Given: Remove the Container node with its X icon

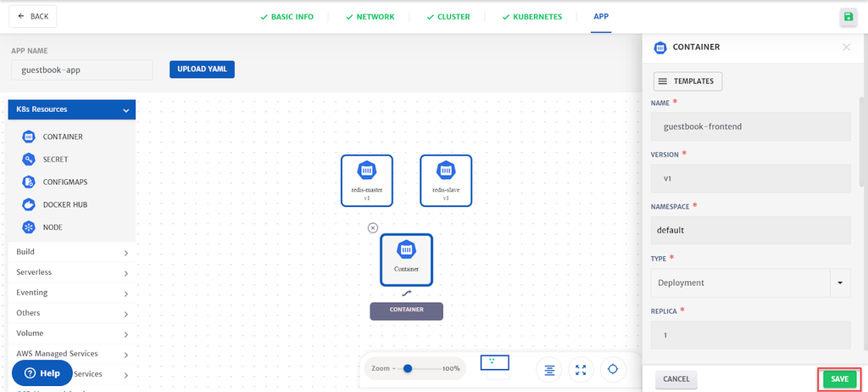Looking at the screenshot, I should pos(373,228).
